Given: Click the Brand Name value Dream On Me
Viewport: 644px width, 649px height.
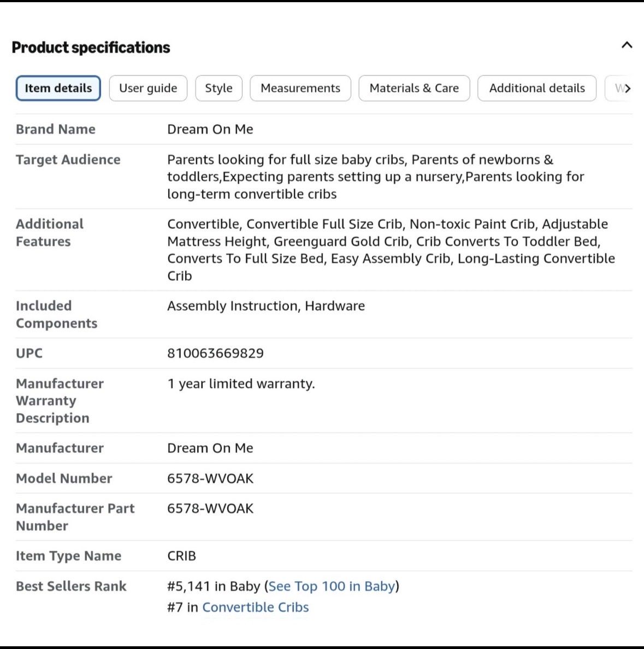Looking at the screenshot, I should (210, 129).
